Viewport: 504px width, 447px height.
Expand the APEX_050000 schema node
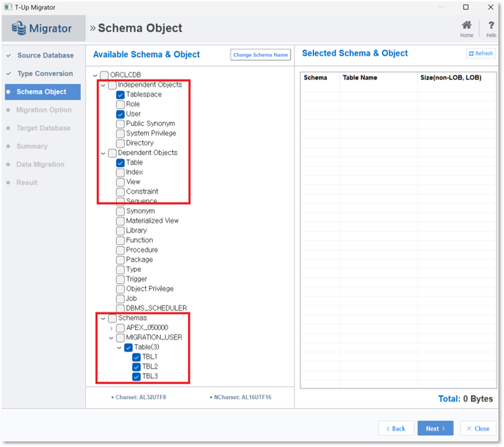coord(111,328)
